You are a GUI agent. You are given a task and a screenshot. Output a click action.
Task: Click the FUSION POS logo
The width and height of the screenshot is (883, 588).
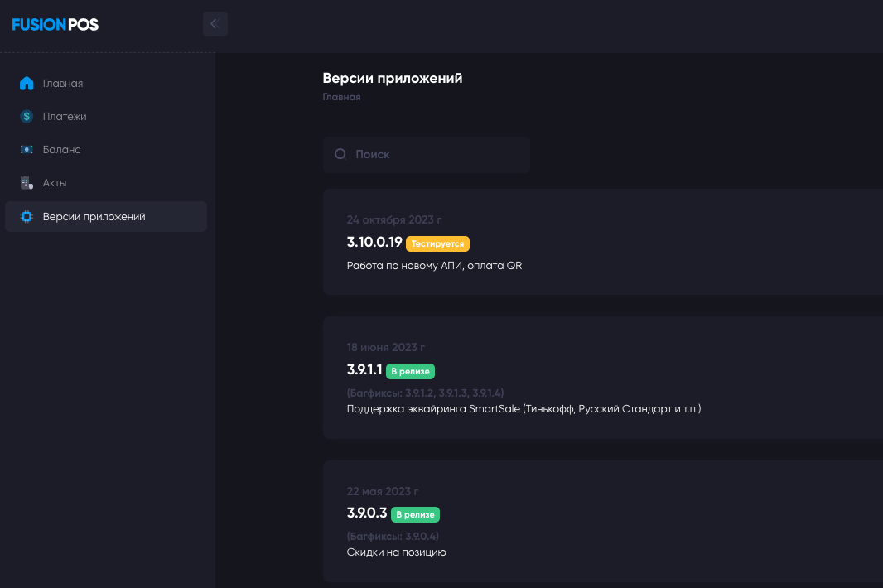[x=55, y=24]
